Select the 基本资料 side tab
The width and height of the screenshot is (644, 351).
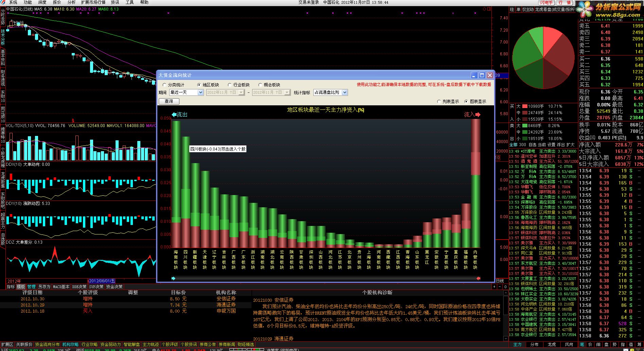click(3, 58)
